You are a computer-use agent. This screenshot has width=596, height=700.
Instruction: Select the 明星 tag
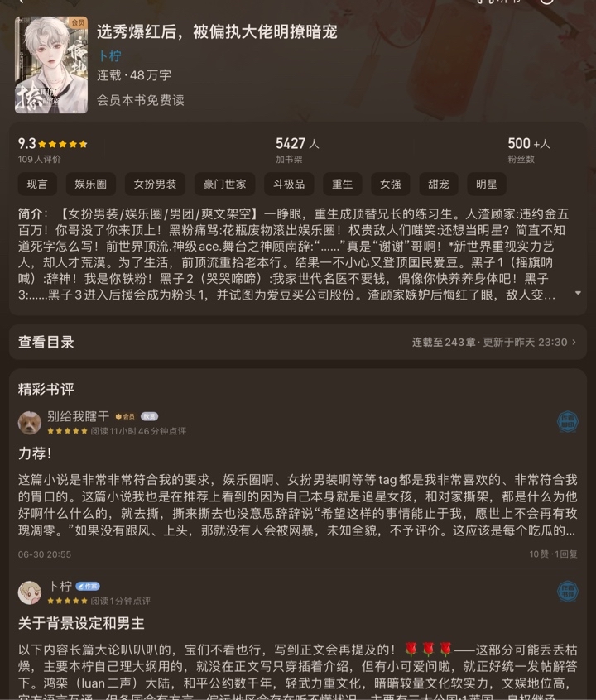click(487, 184)
